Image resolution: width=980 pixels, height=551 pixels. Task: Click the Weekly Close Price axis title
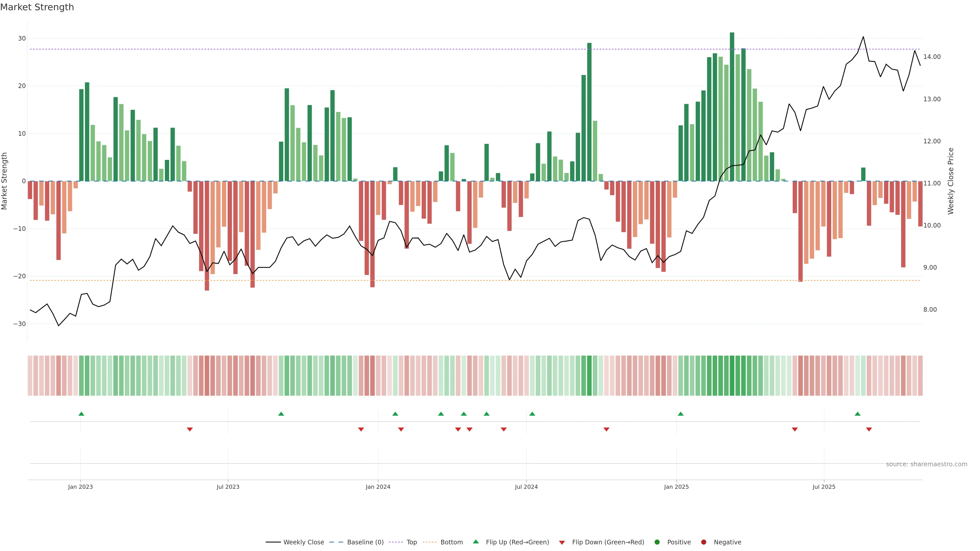(951, 181)
